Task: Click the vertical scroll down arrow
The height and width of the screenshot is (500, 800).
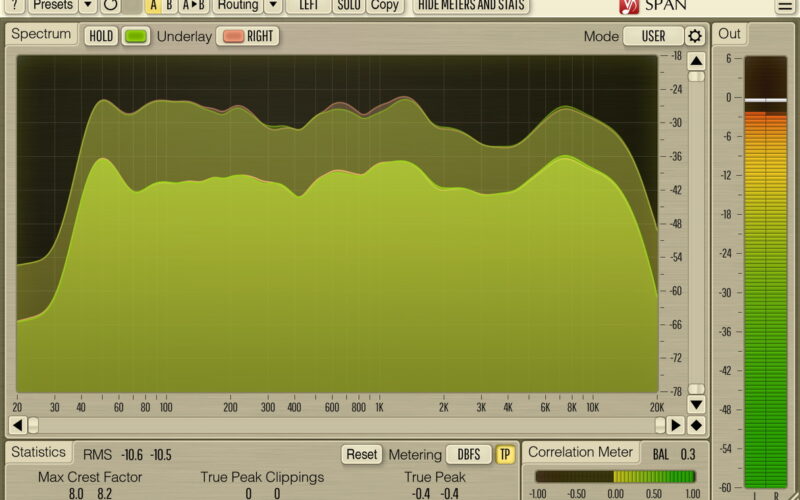Action: [696, 405]
